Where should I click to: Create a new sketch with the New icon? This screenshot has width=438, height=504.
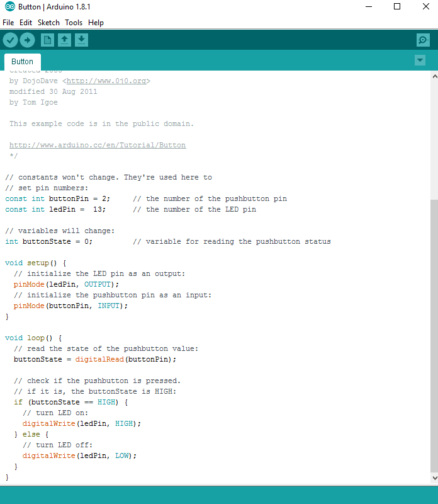(48, 40)
